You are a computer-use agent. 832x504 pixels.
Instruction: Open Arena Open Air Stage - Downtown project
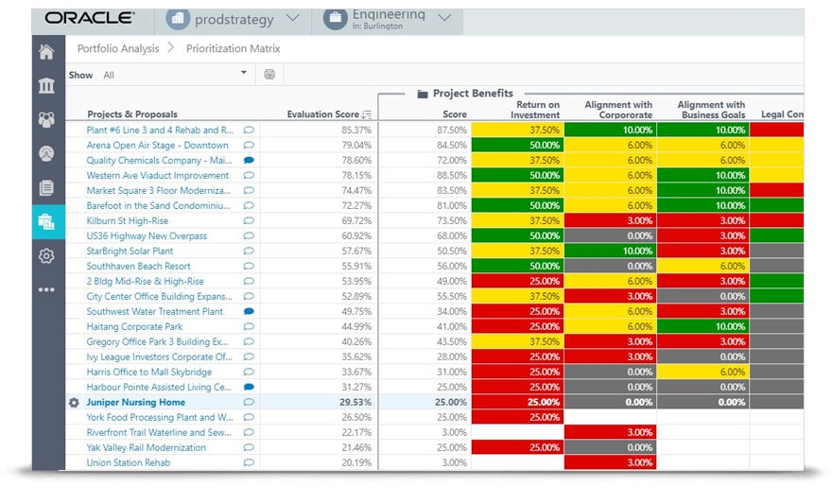click(x=157, y=146)
